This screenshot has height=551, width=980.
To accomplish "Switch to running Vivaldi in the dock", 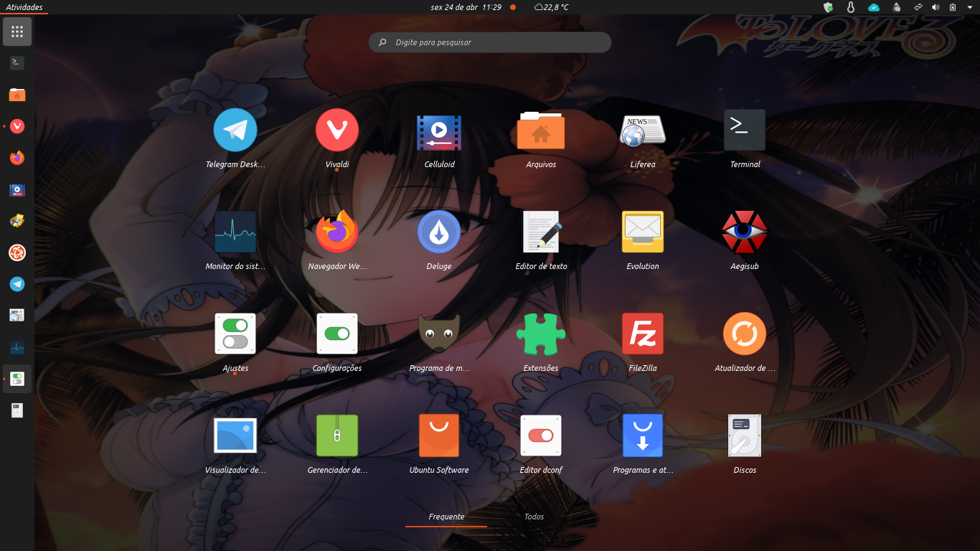I will pyautogui.click(x=17, y=126).
